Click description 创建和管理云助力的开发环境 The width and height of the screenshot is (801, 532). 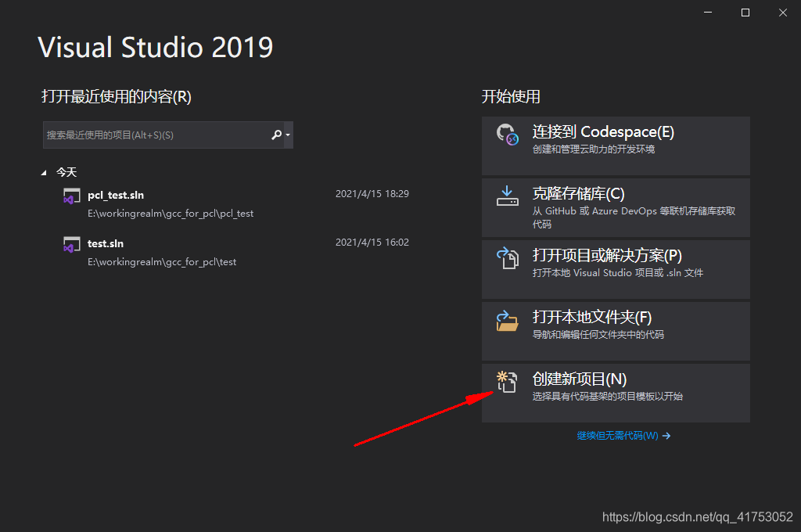[x=594, y=149]
